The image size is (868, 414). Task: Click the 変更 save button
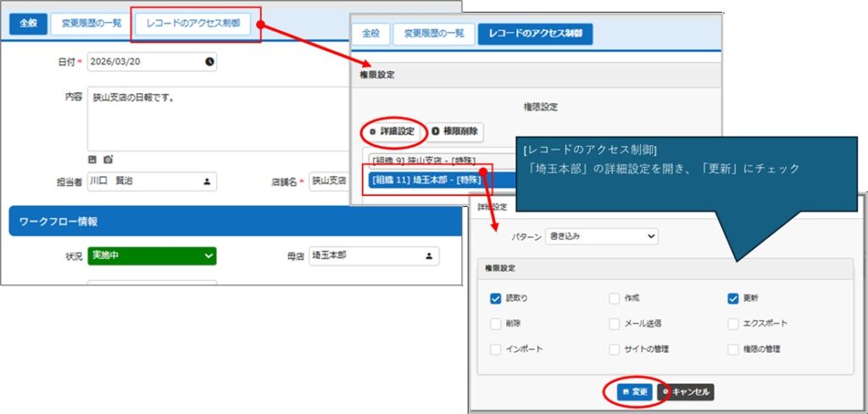[x=634, y=392]
